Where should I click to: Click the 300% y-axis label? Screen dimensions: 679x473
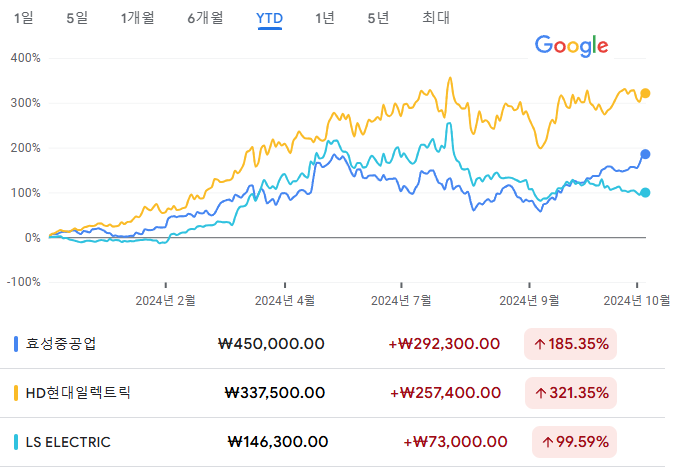[x=26, y=103]
